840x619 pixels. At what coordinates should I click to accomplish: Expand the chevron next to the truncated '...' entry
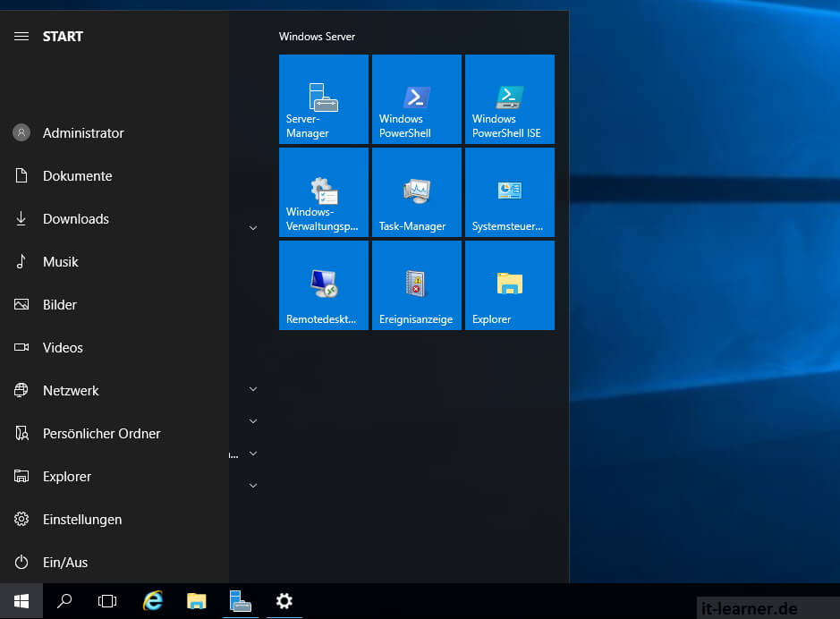coord(253,454)
